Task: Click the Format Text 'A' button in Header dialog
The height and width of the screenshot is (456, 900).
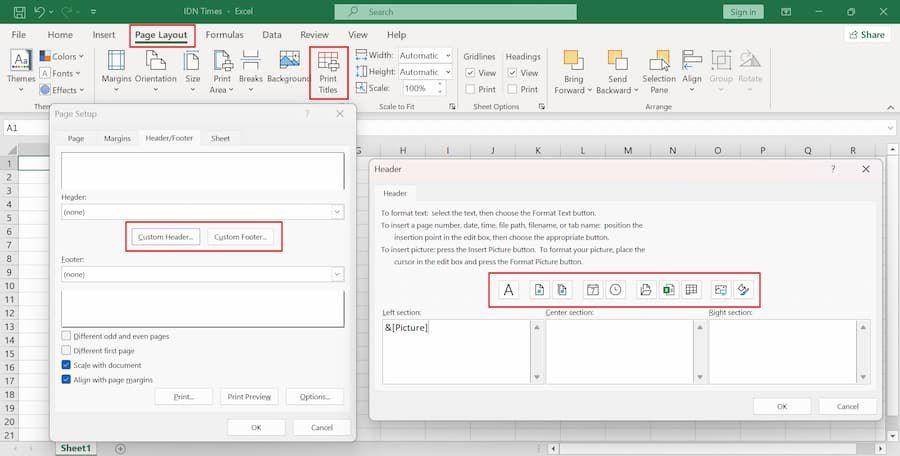Action: pyautogui.click(x=509, y=290)
